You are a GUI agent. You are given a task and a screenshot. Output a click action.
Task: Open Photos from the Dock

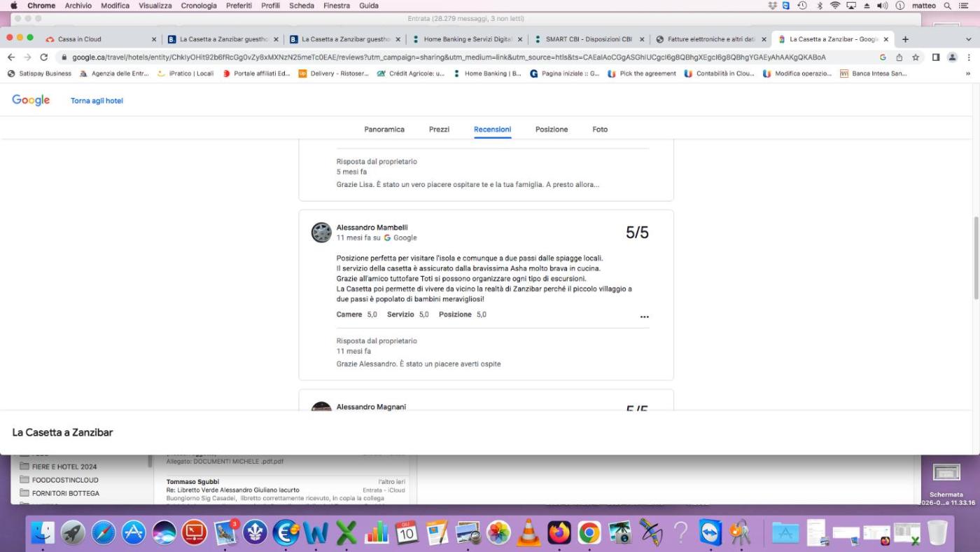coord(498,533)
